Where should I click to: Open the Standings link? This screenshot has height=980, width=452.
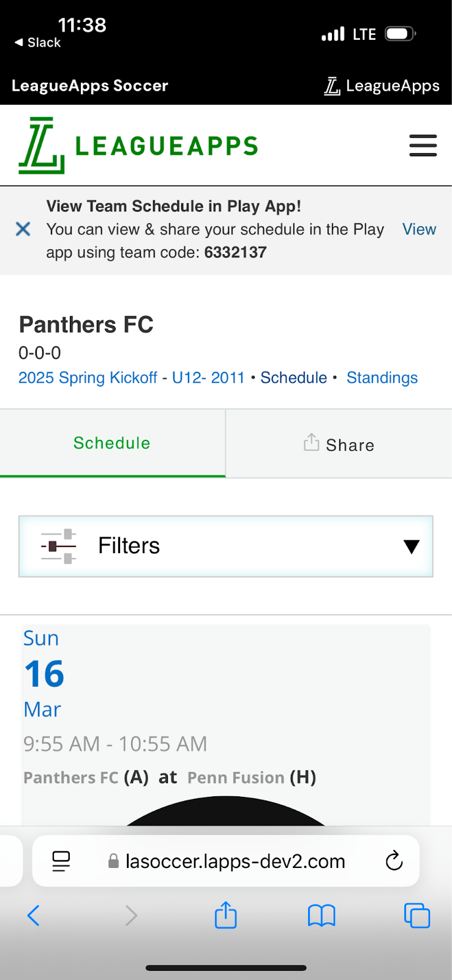382,377
